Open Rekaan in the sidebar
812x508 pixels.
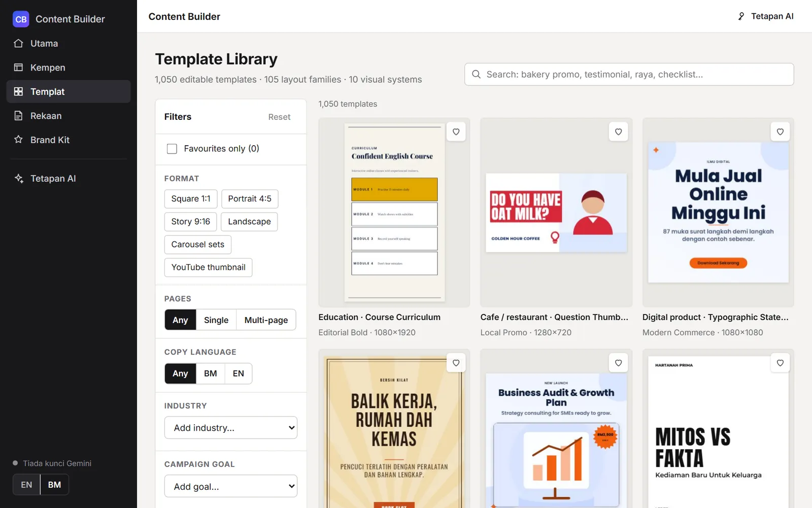click(x=69, y=116)
